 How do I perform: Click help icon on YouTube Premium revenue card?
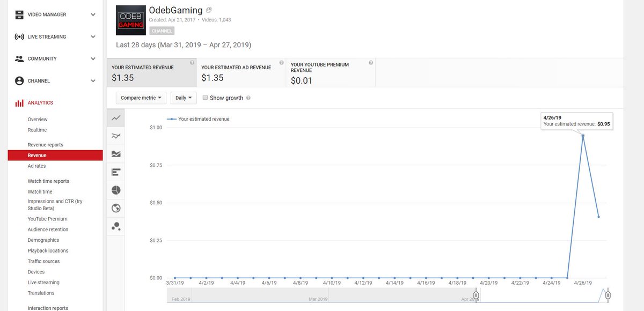[370, 63]
